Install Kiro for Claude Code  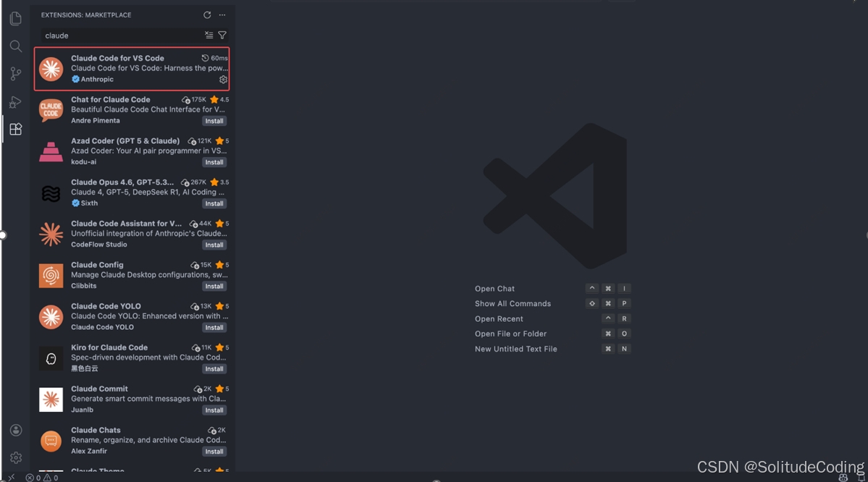tap(214, 368)
